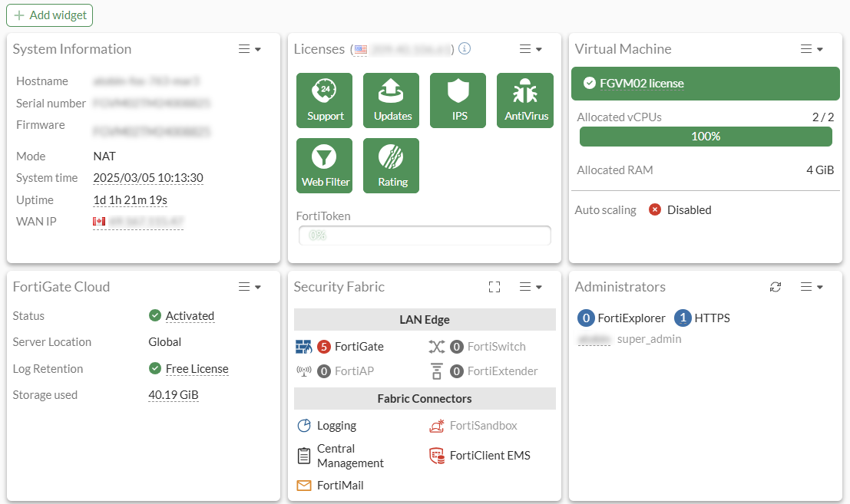Screen dimensions: 850x504
Task: Click the FortiSwitch icon
Action: (436, 347)
